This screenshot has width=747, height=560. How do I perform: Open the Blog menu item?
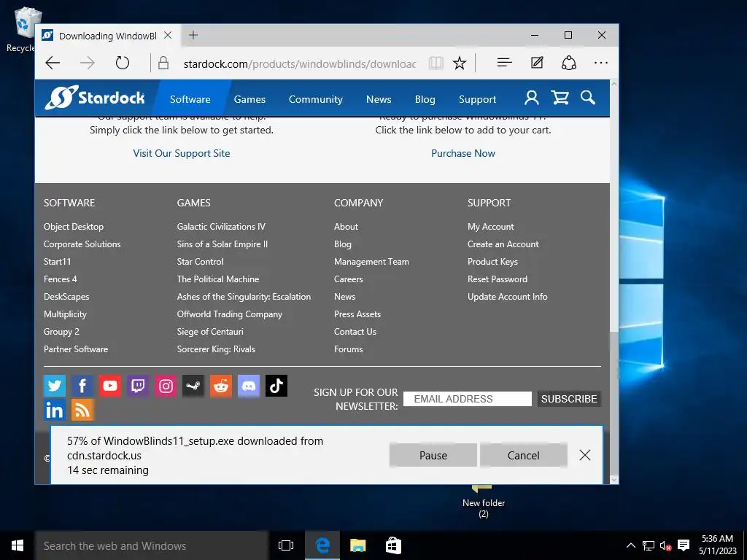tap(425, 99)
